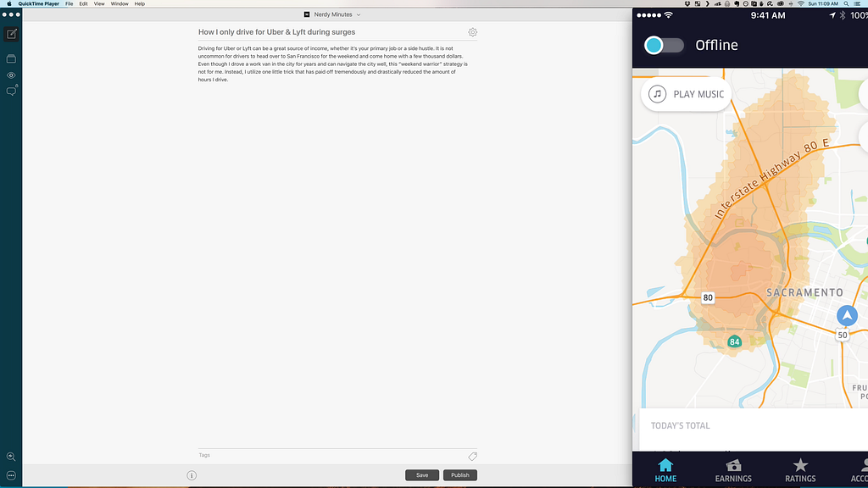Viewport: 868px width, 488px height.
Task: Open the compose new post icon
Action: click(11, 34)
